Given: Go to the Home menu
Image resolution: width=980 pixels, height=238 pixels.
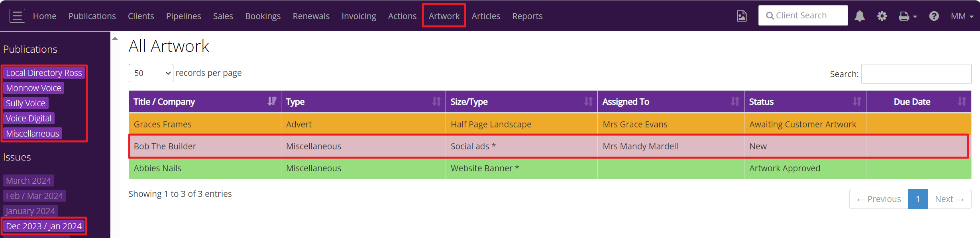Looking at the screenshot, I should [x=45, y=16].
